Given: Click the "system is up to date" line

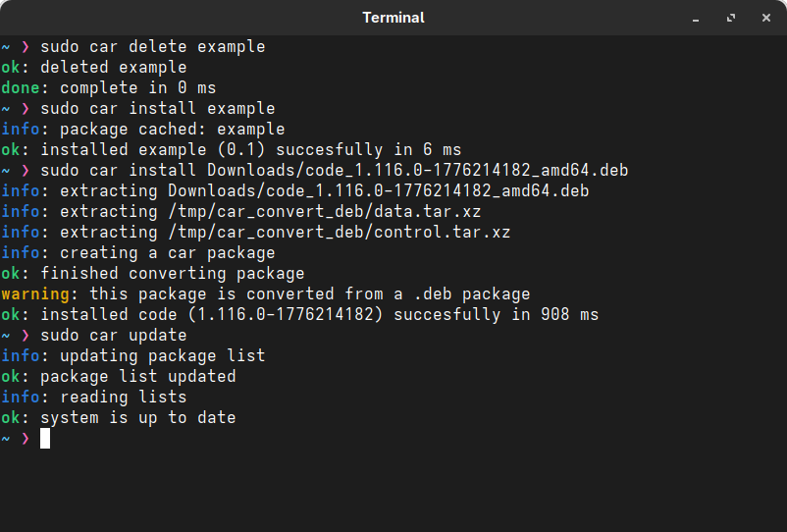Looking at the screenshot, I should (x=137, y=418).
